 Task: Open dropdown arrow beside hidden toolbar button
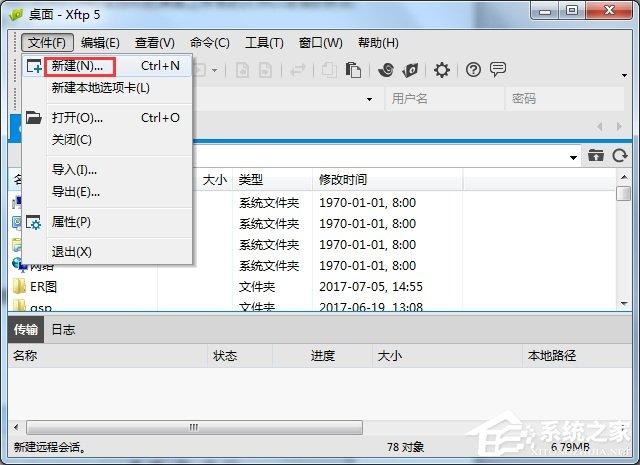(214, 71)
